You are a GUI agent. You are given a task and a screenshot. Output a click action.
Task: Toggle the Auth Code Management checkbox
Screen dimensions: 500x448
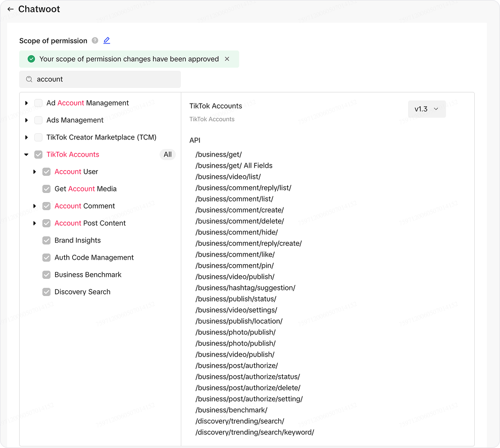[46, 258]
